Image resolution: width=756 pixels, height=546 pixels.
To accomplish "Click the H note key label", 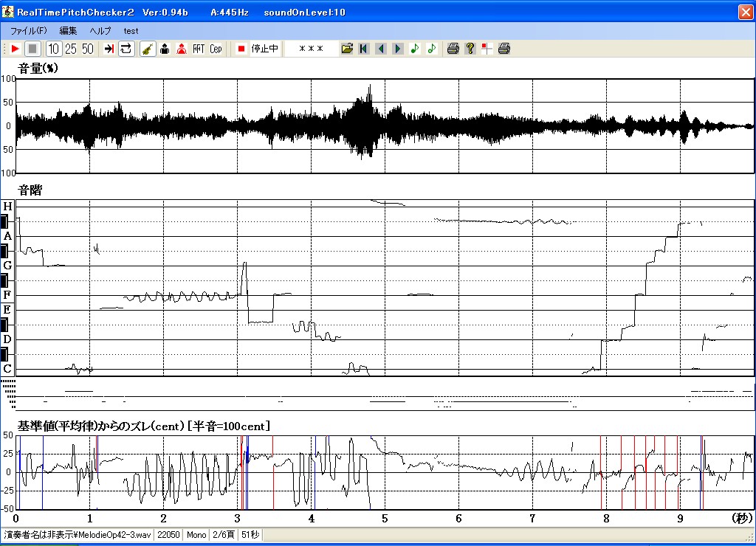I will pyautogui.click(x=7, y=207).
